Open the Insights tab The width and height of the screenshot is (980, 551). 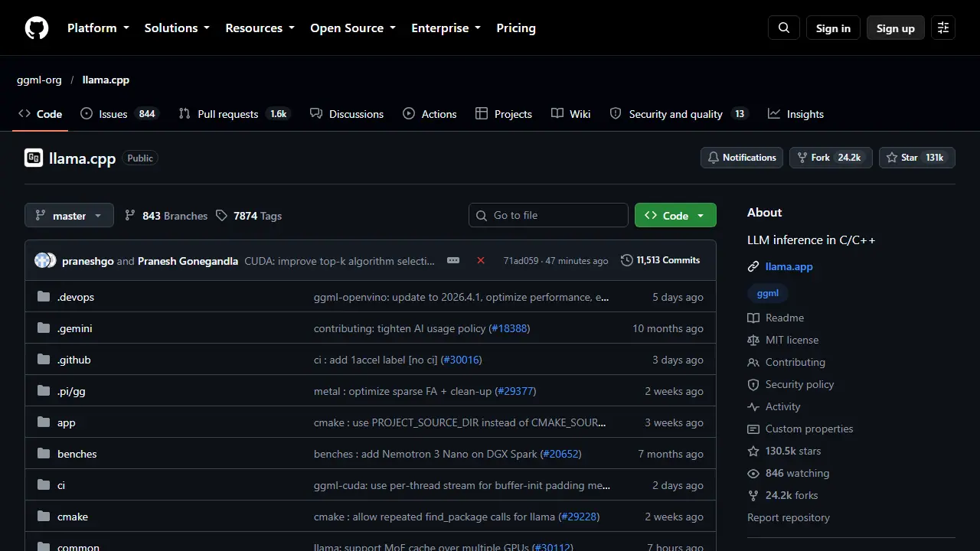pos(796,114)
